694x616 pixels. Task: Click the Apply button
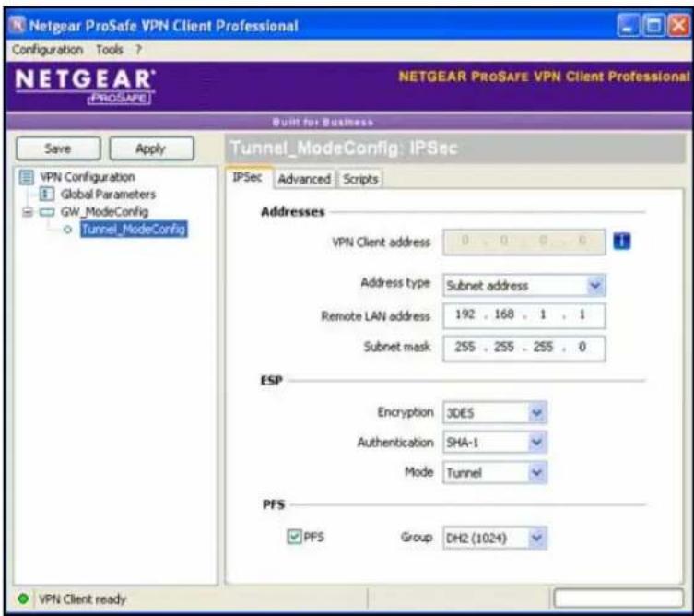tap(151, 148)
